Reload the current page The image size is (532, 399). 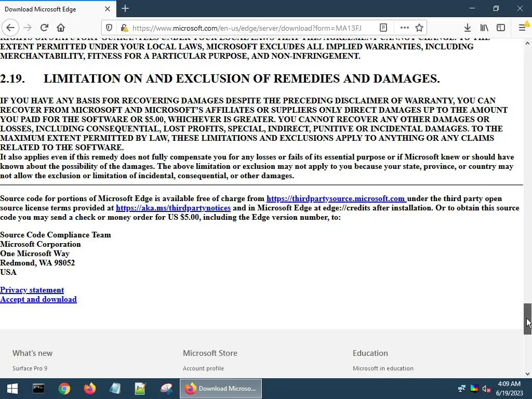coord(44,28)
